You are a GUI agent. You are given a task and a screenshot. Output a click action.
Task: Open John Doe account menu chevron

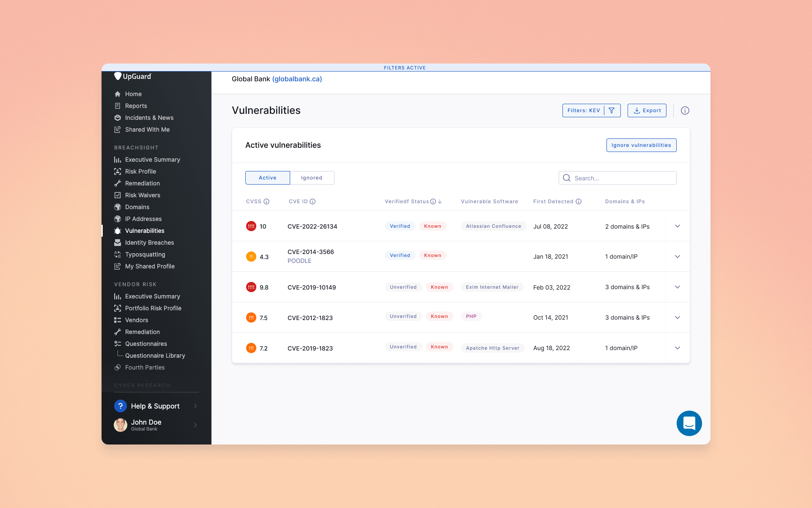pyautogui.click(x=195, y=425)
